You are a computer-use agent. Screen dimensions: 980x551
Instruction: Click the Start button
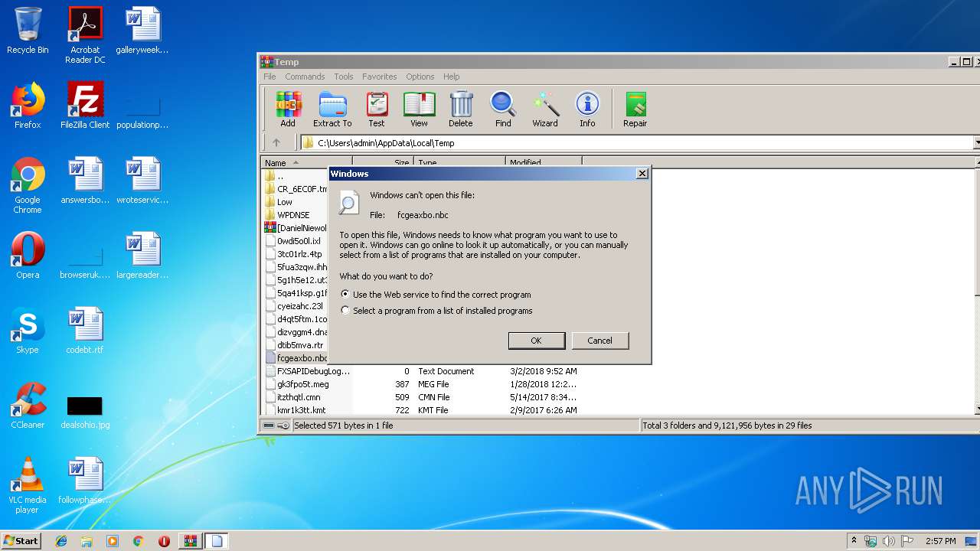[21, 541]
